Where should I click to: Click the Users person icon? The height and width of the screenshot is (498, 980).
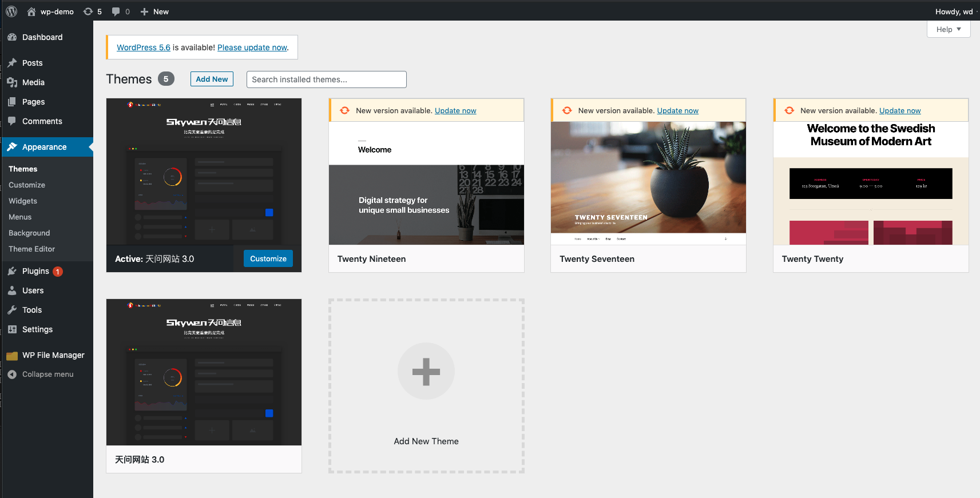(12, 290)
